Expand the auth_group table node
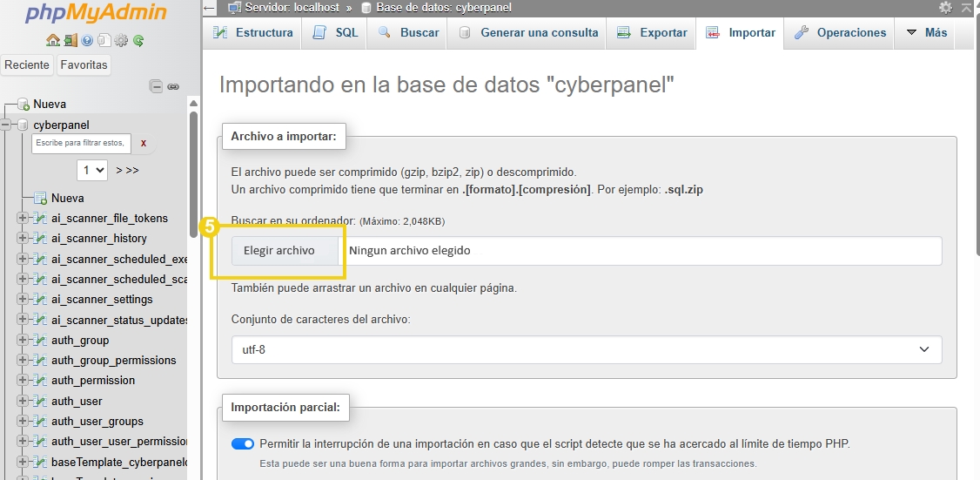Image resolution: width=980 pixels, height=480 pixels. pos(23,341)
